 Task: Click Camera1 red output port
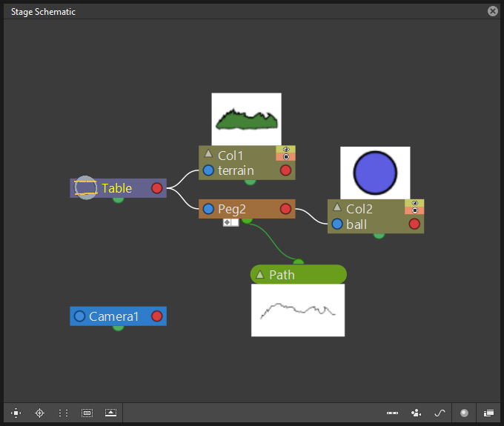(157, 316)
